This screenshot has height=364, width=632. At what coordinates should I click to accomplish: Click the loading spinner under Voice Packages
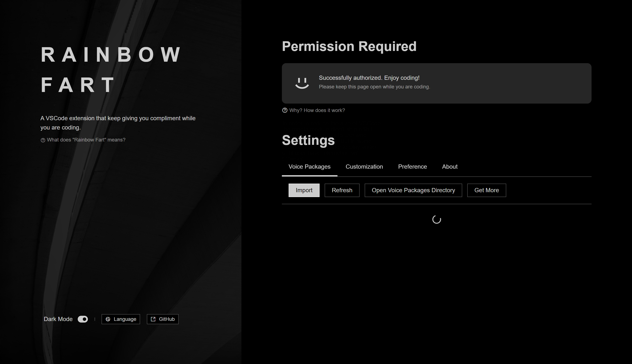pyautogui.click(x=437, y=220)
